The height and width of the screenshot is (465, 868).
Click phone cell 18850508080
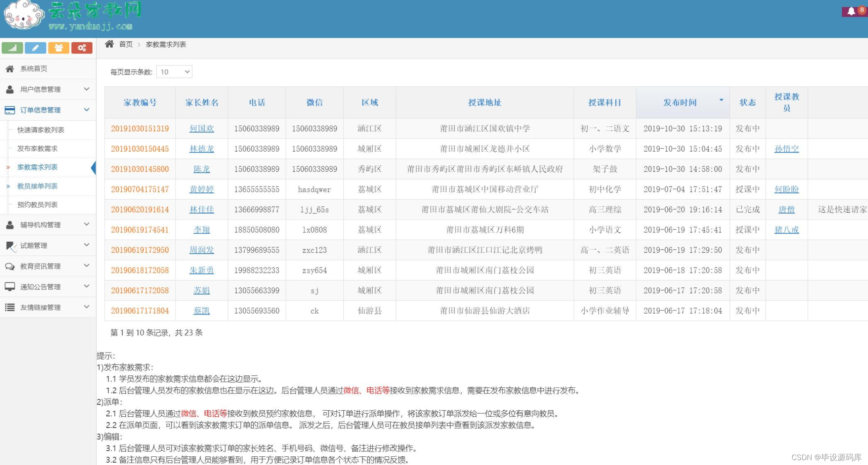click(x=257, y=230)
